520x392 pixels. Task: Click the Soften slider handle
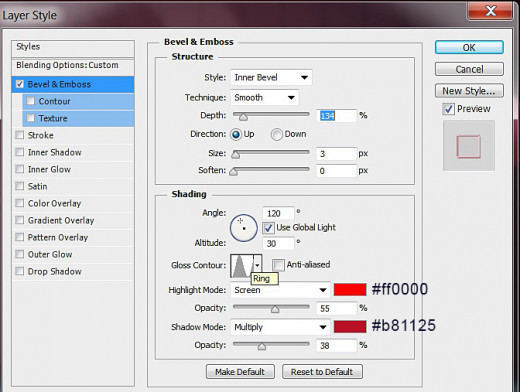pos(234,172)
